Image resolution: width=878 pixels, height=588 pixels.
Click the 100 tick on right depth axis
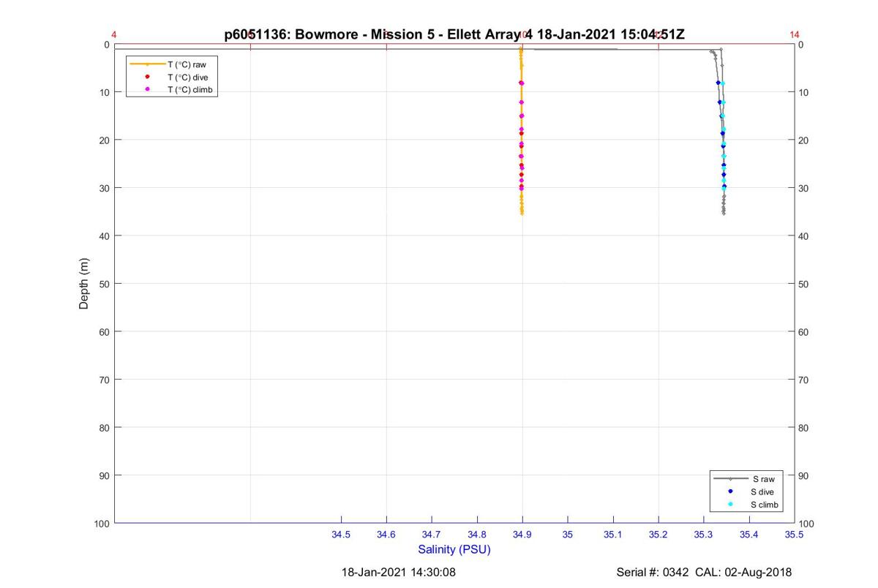(x=807, y=524)
